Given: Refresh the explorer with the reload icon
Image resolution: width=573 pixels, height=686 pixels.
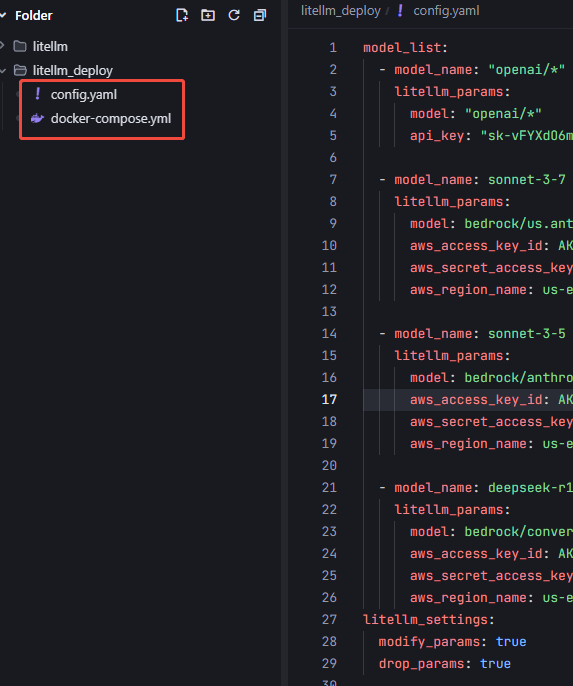Looking at the screenshot, I should tap(234, 15).
